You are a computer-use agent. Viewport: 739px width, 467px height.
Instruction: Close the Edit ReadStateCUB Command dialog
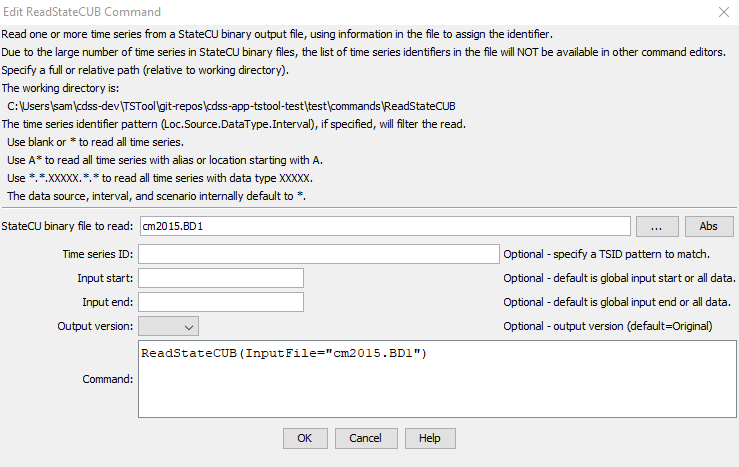tap(723, 12)
